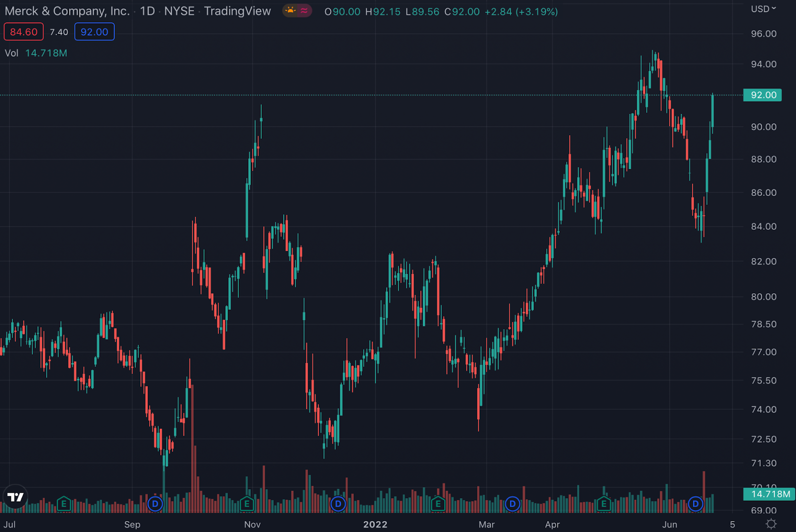Click the high value H92.15
This screenshot has width=796, height=532.
[x=383, y=11]
